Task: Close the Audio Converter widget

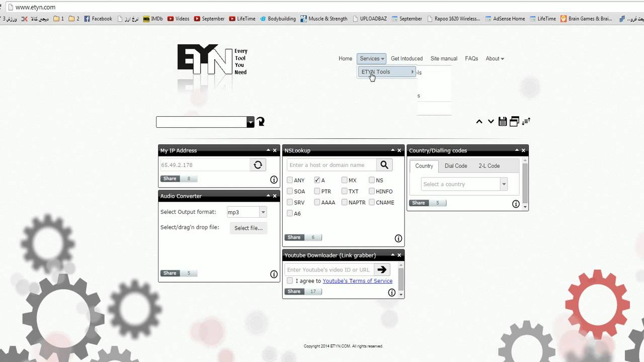Action: tap(275, 196)
